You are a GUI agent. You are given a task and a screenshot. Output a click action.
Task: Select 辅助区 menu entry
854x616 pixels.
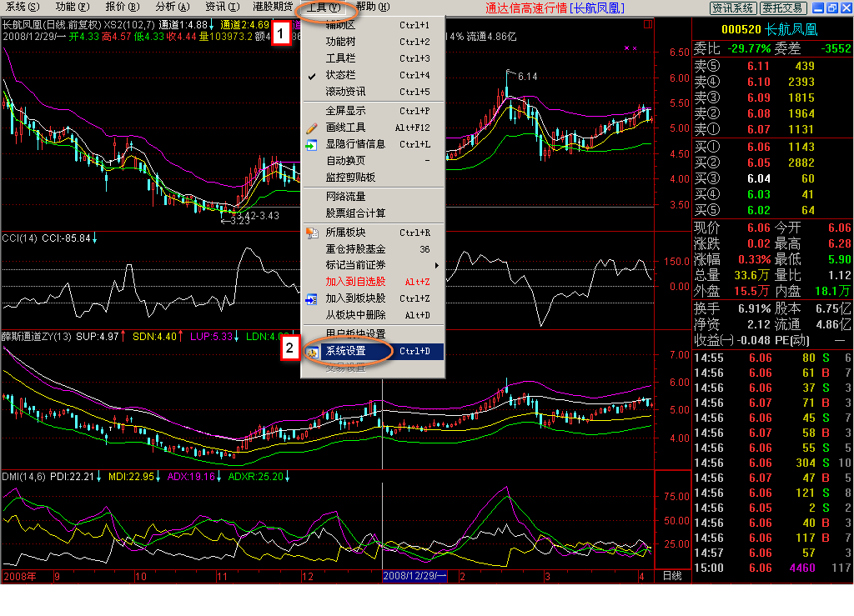tap(373, 25)
